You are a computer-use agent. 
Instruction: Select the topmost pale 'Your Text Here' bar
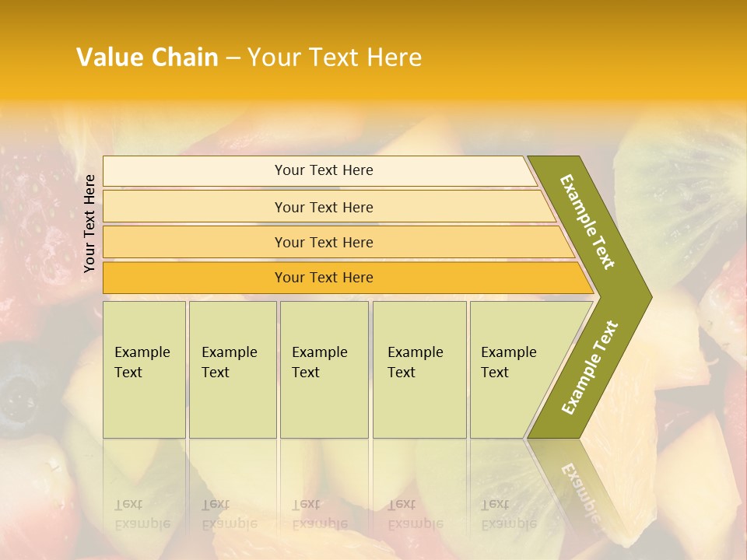320,170
